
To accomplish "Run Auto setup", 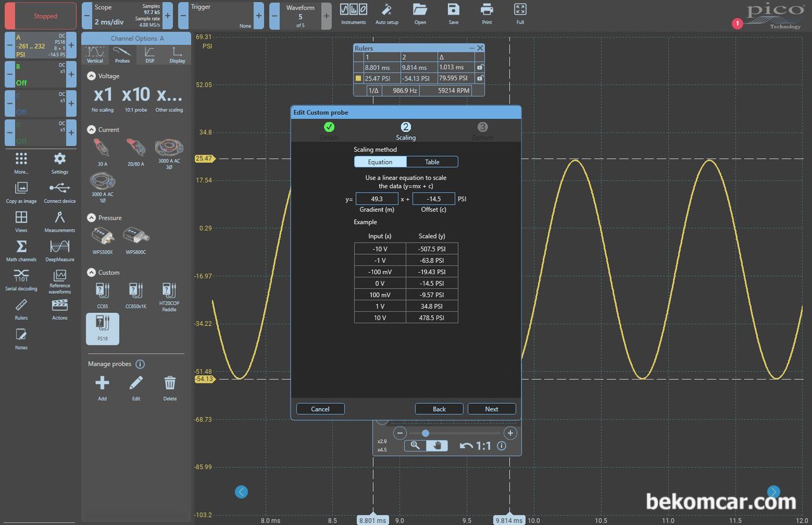I will tap(387, 13).
